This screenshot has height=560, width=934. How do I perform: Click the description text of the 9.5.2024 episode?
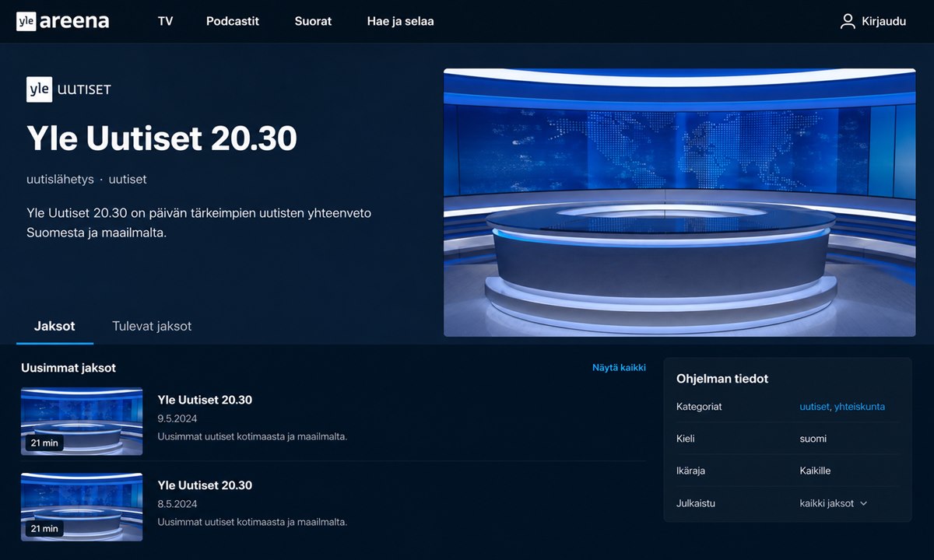tap(252, 436)
